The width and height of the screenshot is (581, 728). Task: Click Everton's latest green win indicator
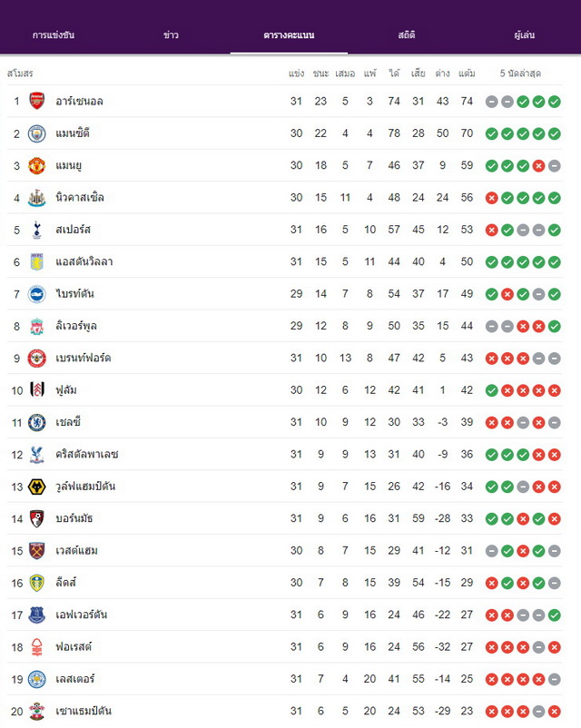click(554, 615)
